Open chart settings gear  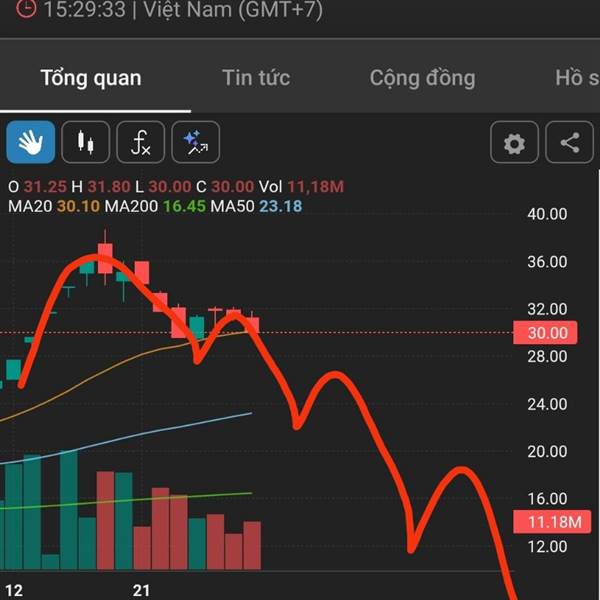(x=514, y=142)
